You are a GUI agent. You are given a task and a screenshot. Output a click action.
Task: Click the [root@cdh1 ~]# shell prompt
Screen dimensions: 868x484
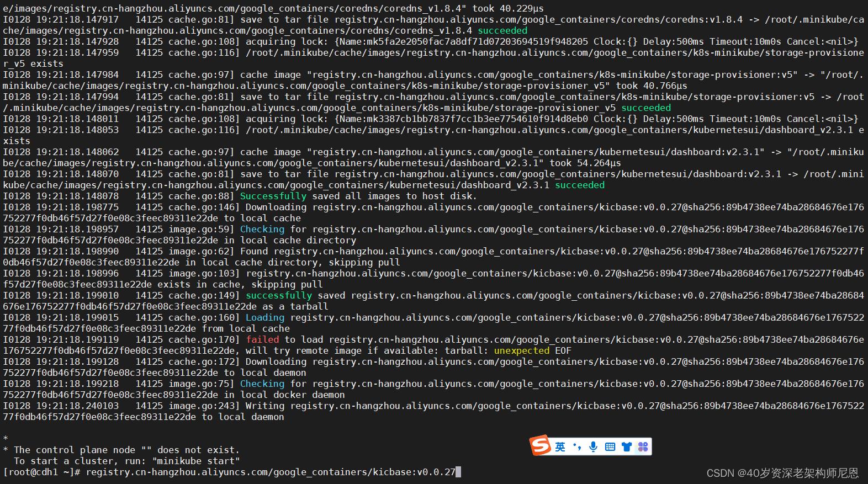[x=42, y=472]
